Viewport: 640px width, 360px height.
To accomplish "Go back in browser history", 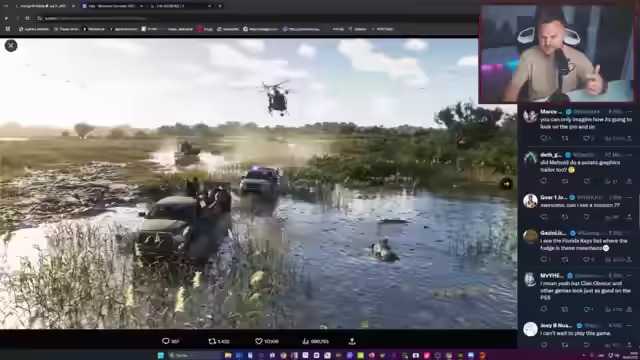I will 6,18.
